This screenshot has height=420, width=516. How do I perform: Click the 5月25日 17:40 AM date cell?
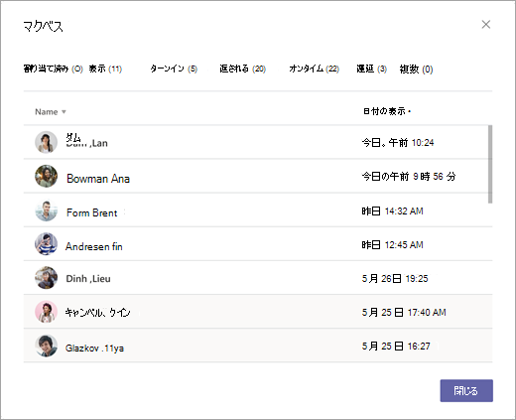coord(404,313)
